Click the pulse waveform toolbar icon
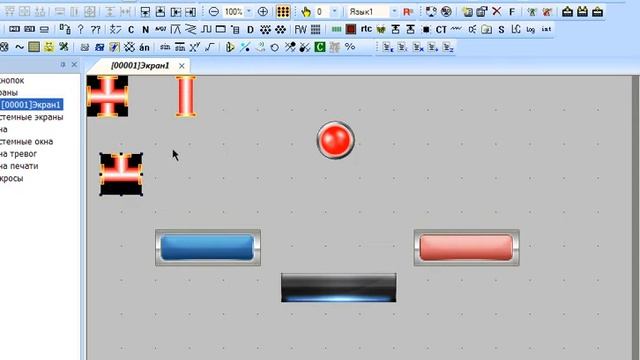The image size is (640, 360). coord(206,29)
